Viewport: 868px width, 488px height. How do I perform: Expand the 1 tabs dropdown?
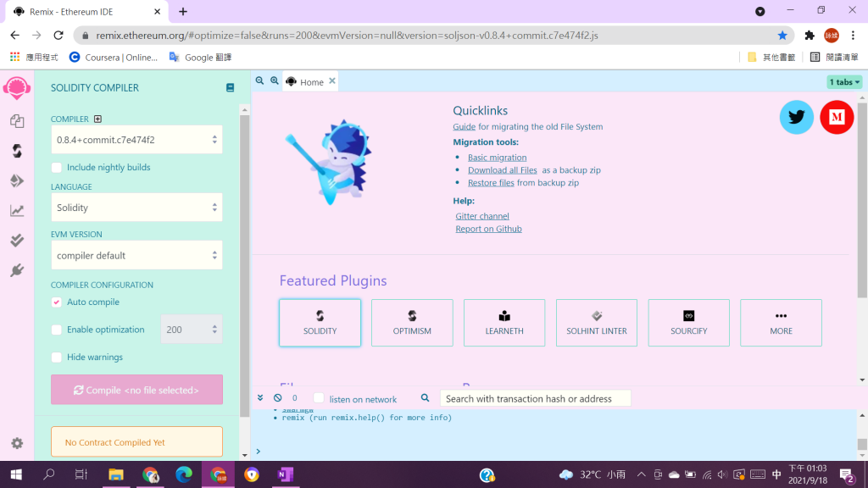844,82
